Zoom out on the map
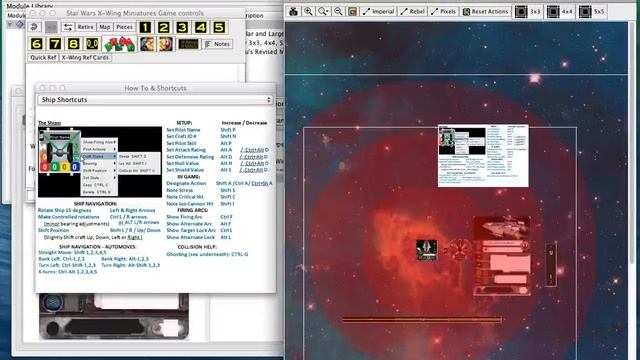The width and height of the screenshot is (640, 360). pyautogui.click(x=338, y=11)
